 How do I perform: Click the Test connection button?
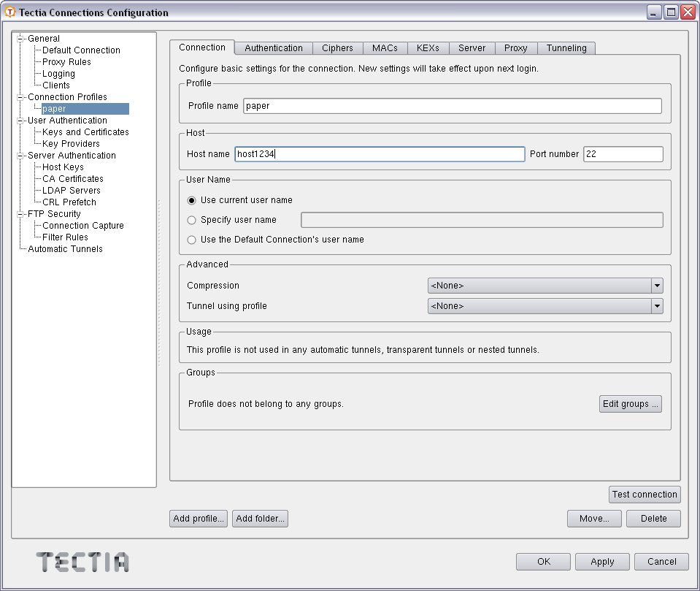(x=645, y=495)
